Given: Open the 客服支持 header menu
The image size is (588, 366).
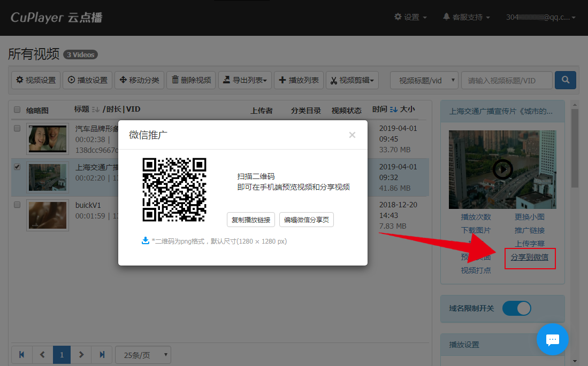Looking at the screenshot, I should (466, 17).
